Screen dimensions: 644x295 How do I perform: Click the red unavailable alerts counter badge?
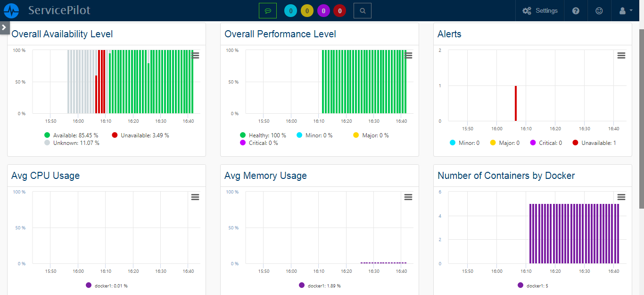[x=339, y=10]
